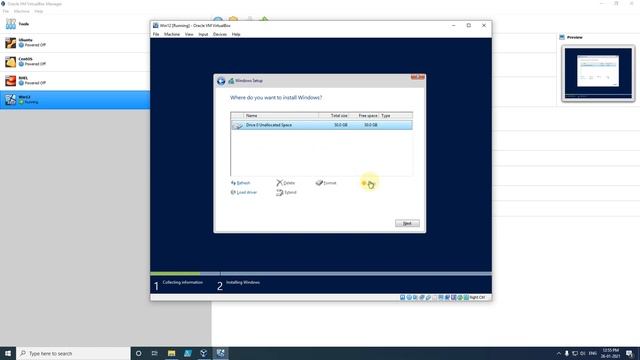Screen dimensions: 640x360
Task: Click New partition option under cursor
Action: (x=368, y=183)
